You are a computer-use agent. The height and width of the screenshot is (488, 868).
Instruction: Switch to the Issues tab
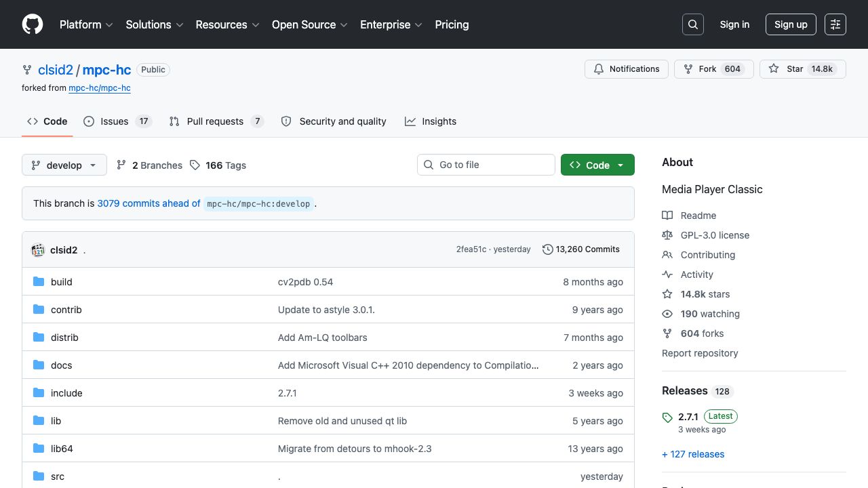click(117, 121)
